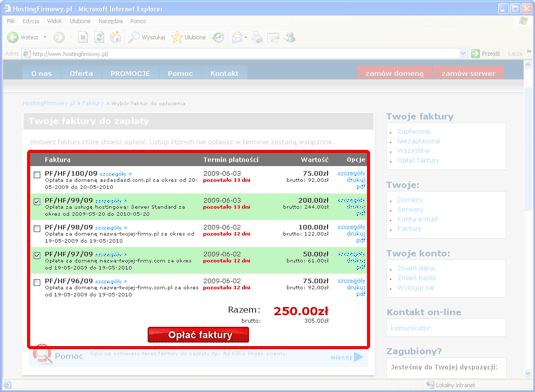Click szczegóły link beside PF/HF/100/09
535x392 pixels.
pyautogui.click(x=115, y=174)
